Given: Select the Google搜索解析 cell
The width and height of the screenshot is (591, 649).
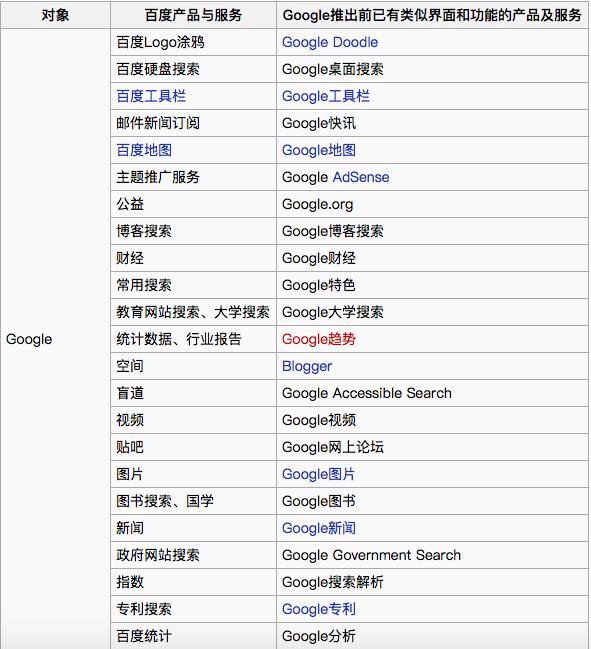Looking at the screenshot, I should coord(432,582).
